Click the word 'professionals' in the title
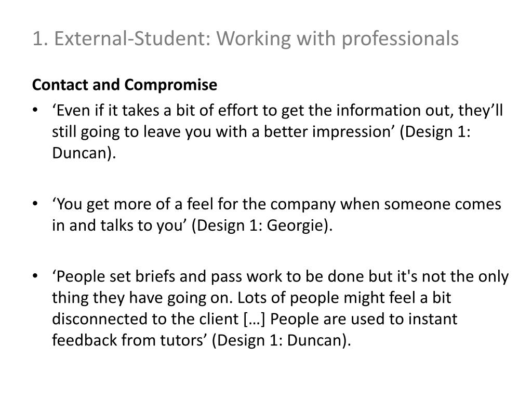Image resolution: width=532 pixels, height=399 pixels. (400, 39)
